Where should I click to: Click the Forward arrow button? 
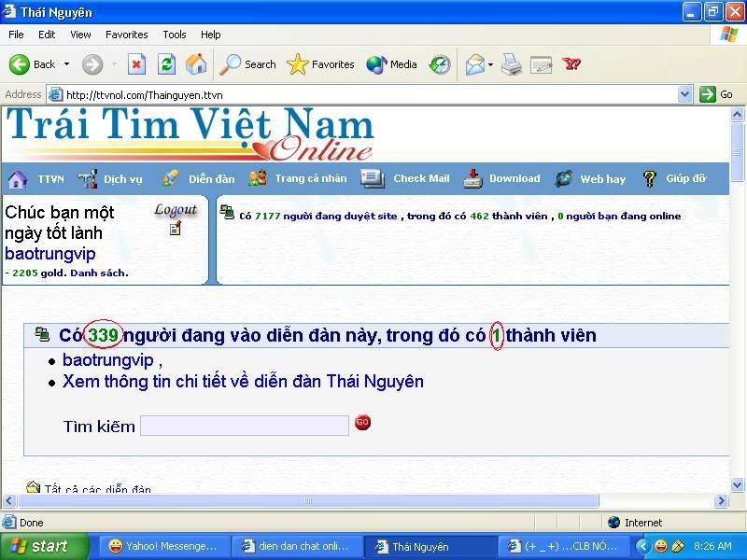click(92, 64)
